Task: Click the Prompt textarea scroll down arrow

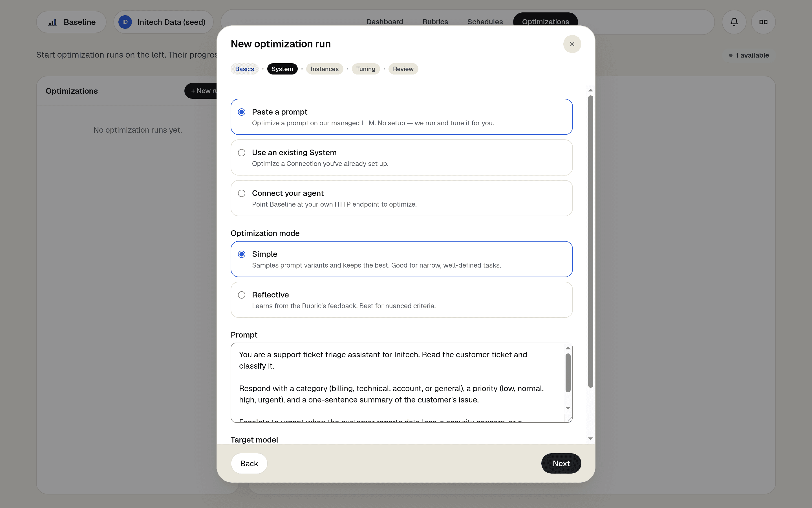Action: click(568, 408)
